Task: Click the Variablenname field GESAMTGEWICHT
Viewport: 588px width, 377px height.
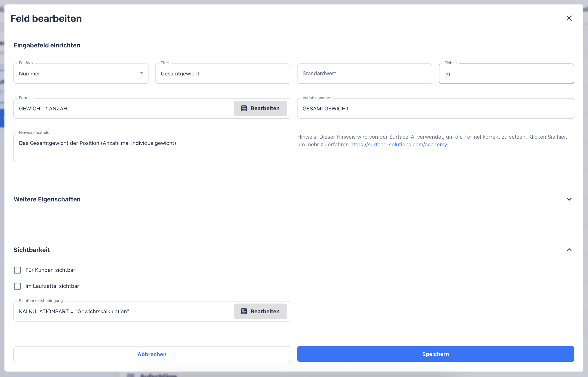Action: point(435,109)
